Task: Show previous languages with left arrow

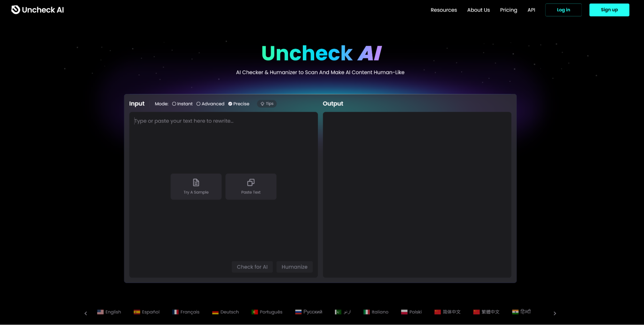Action: click(86, 313)
